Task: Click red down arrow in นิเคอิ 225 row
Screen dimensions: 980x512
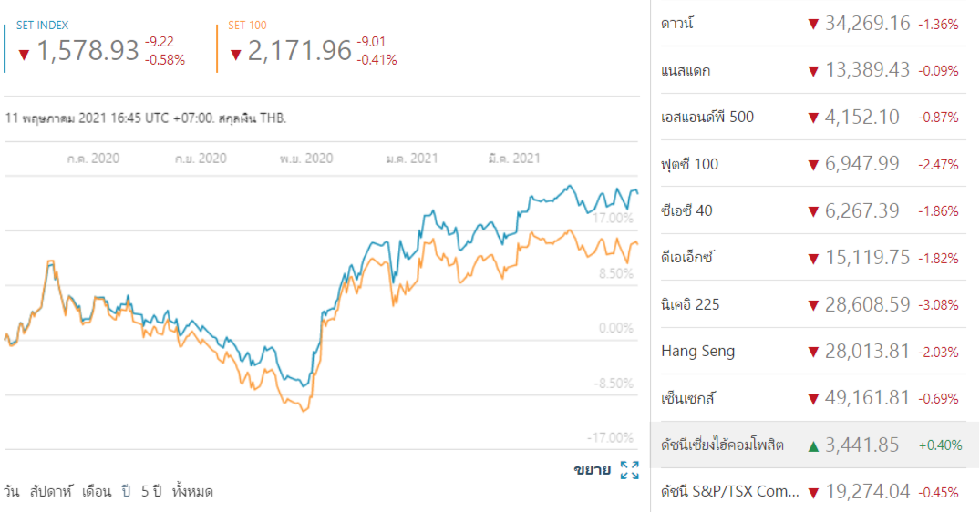Action: 813,304
